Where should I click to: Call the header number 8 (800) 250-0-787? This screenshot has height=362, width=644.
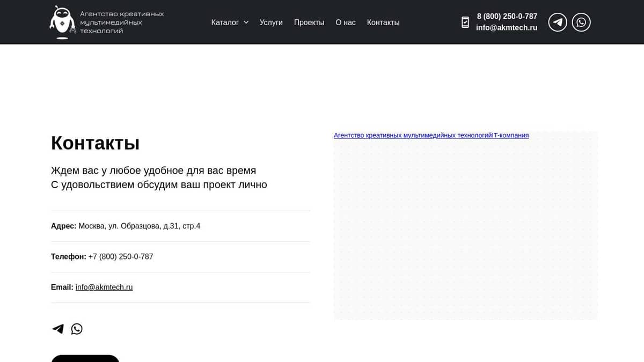point(507,17)
